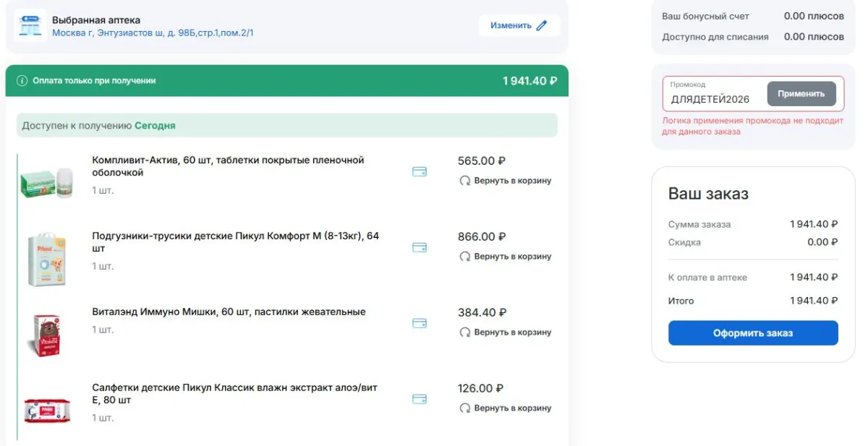The image size is (868, 446).
Task: Open Салфетки детские Пикул Классик title
Action: pyautogui.click(x=234, y=394)
